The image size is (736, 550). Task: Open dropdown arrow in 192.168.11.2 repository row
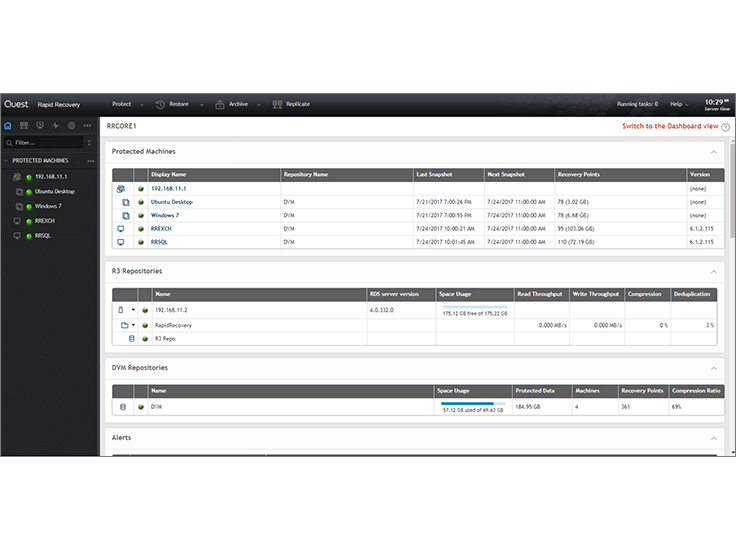(x=133, y=310)
